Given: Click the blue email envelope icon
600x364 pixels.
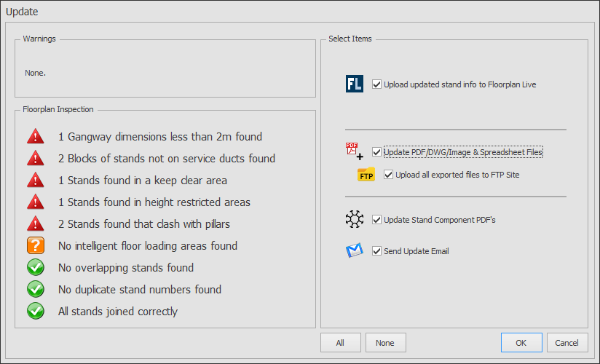Looking at the screenshot, I should pos(355,250).
